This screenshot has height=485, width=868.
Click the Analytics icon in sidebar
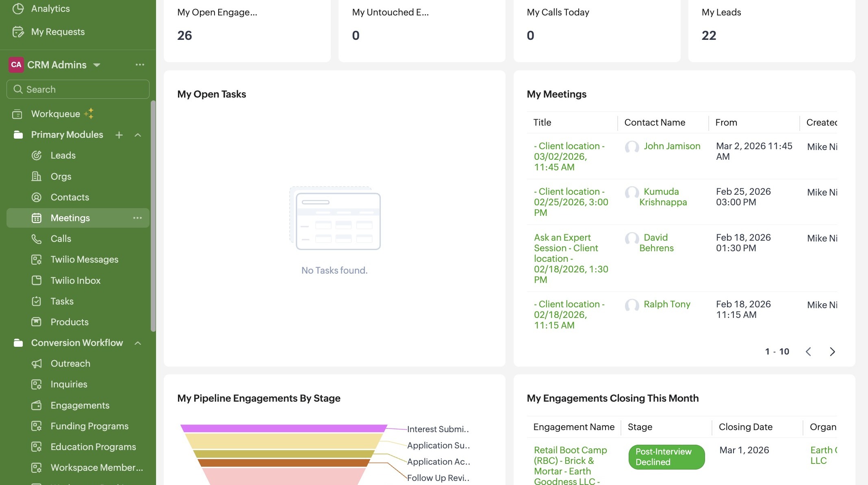click(18, 9)
